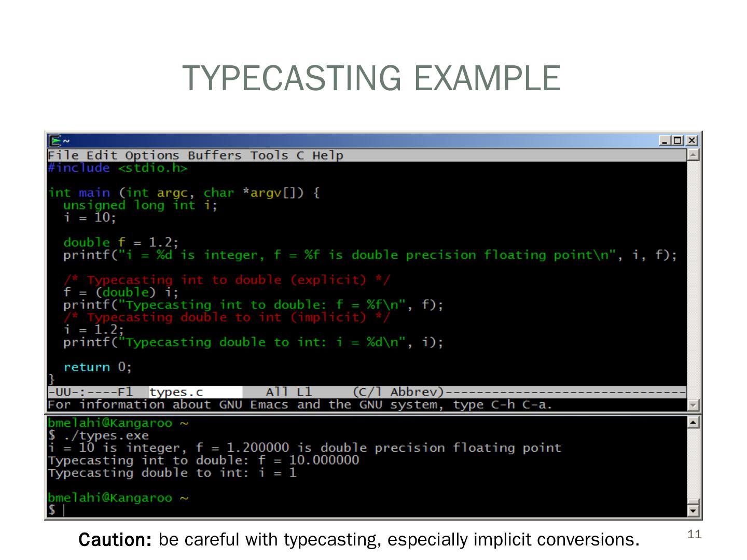This screenshot has height=560, width=747.
Task: Open the File menu
Action: (x=63, y=155)
